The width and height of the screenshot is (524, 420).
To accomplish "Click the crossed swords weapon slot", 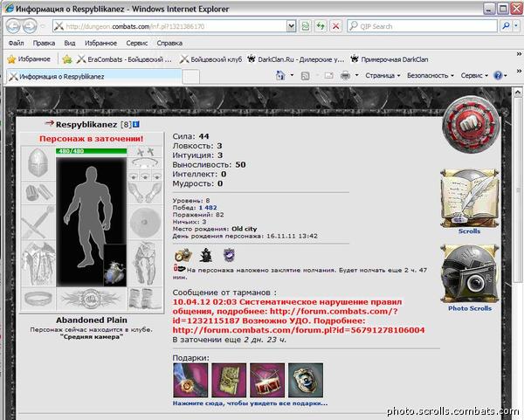I will coord(38,222).
